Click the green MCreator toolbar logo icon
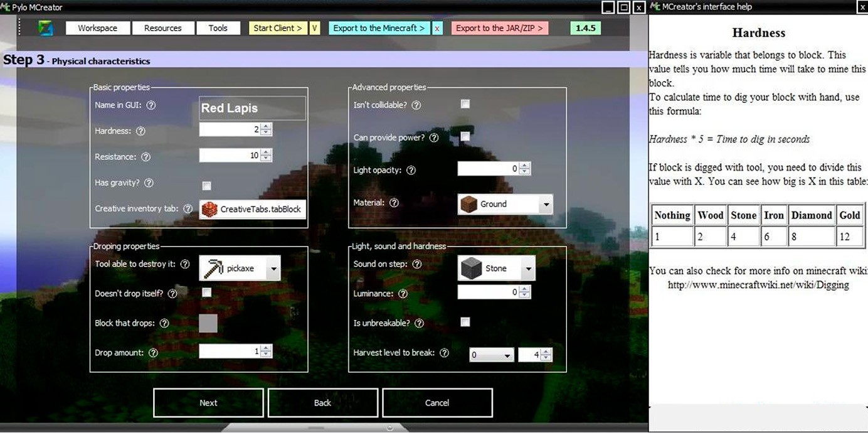Screen dimensions: 868x433 pos(44,28)
